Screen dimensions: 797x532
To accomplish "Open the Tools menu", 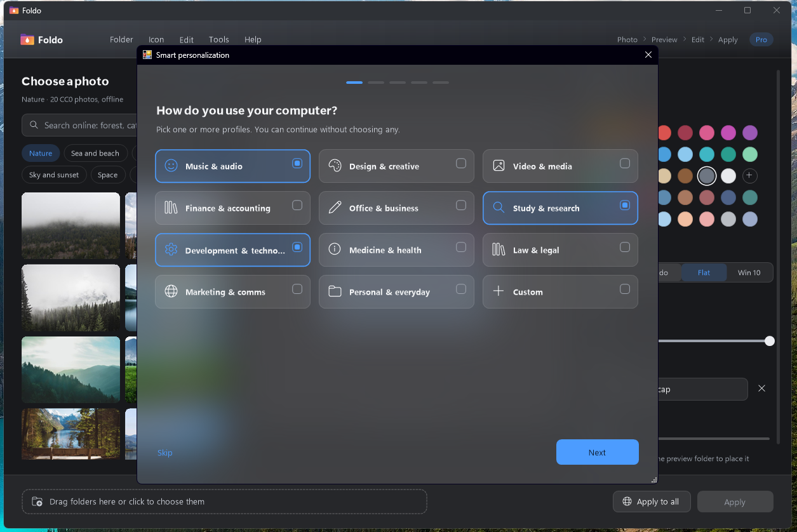I will 219,39.
